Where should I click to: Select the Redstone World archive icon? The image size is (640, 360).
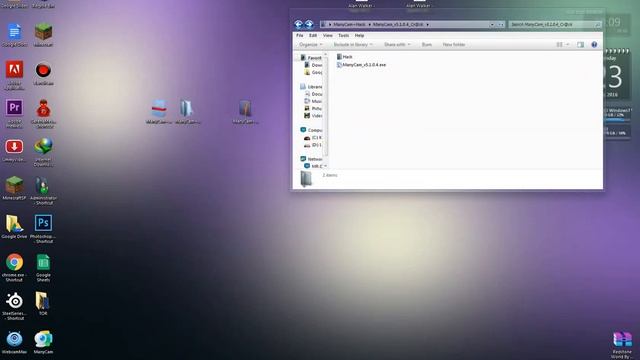pyautogui.click(x=622, y=345)
